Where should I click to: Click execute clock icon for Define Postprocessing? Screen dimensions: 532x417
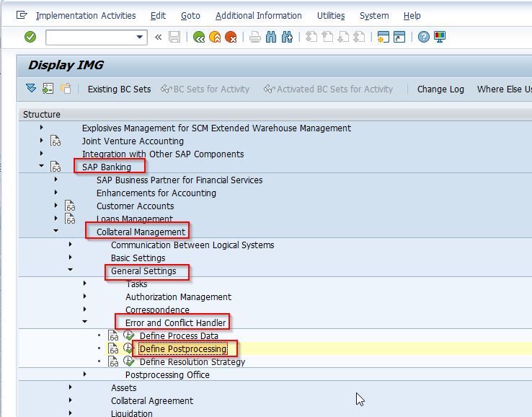[128, 348]
